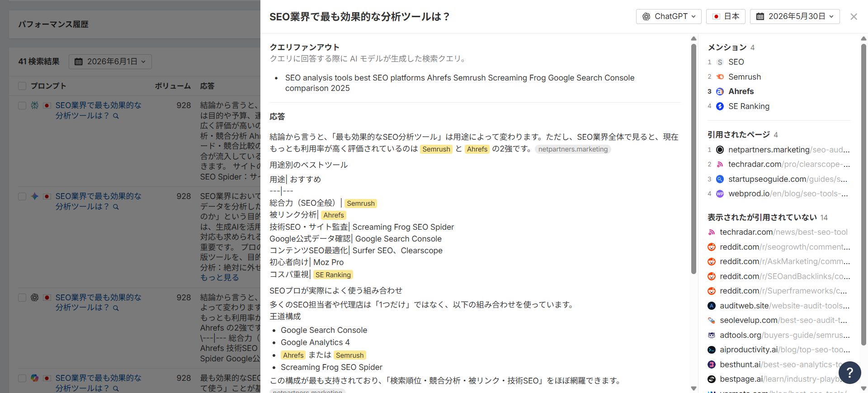Check the first prompt row checkbox
The height and width of the screenshot is (393, 868).
pos(22,105)
